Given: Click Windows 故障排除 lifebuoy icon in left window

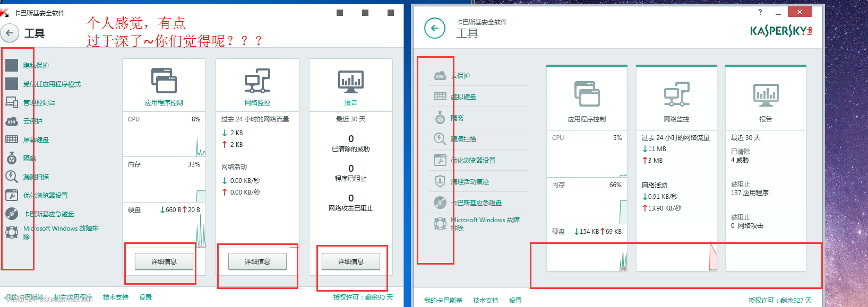Looking at the screenshot, I should point(12,232).
